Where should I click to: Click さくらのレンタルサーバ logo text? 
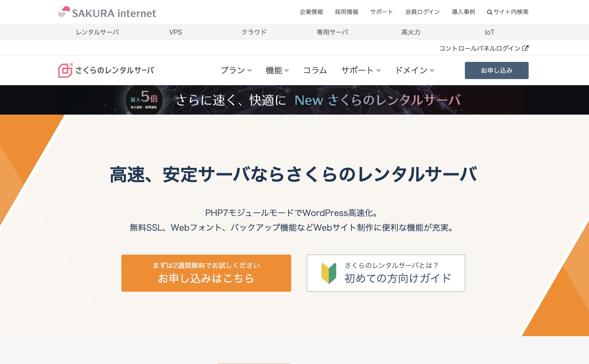click(x=115, y=70)
